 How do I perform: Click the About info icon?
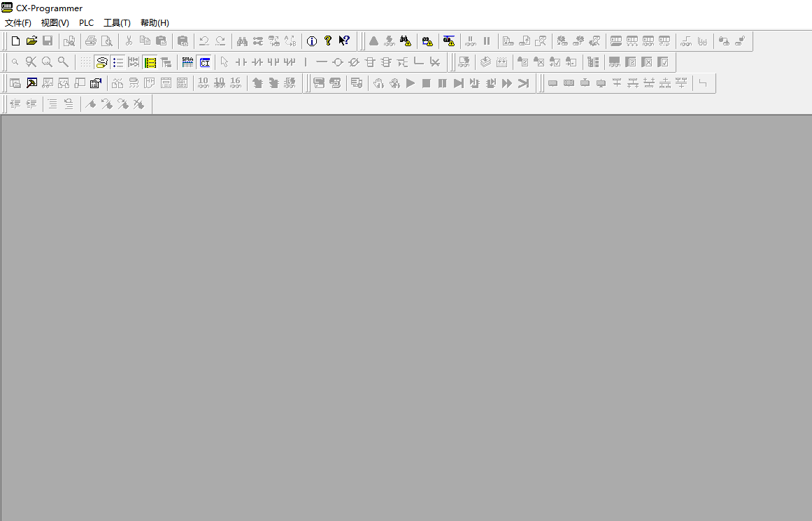click(x=312, y=41)
